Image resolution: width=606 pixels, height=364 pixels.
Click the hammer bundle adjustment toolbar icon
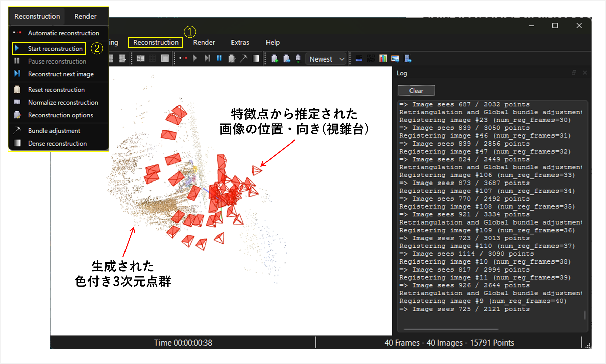tap(244, 58)
